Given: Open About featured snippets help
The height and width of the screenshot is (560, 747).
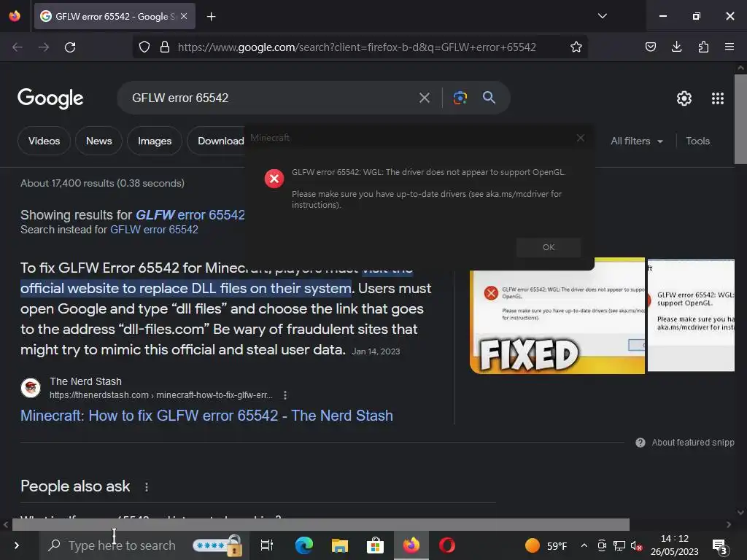Looking at the screenshot, I should (684, 443).
